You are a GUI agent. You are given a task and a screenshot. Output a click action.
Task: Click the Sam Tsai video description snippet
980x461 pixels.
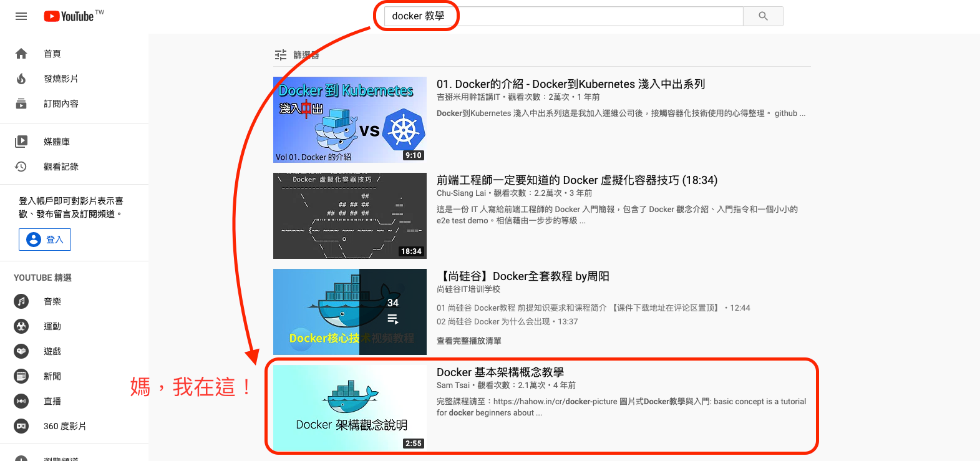tap(621, 407)
